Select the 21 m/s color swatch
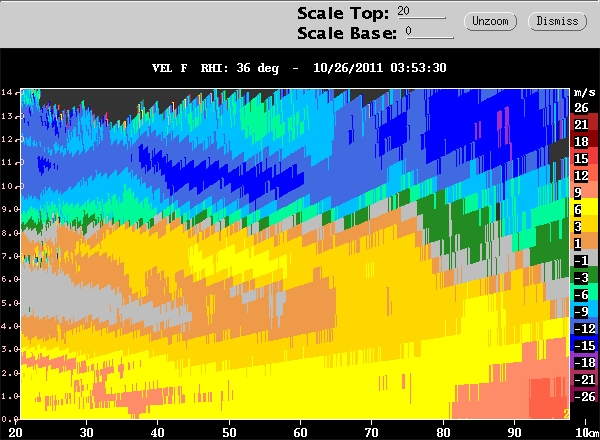 [x=584, y=124]
